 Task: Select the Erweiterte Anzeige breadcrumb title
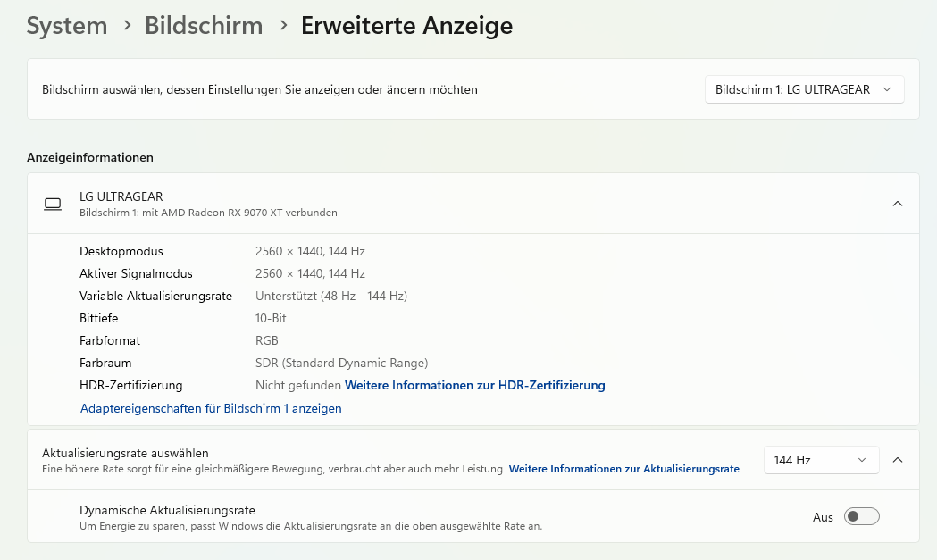[x=407, y=26]
